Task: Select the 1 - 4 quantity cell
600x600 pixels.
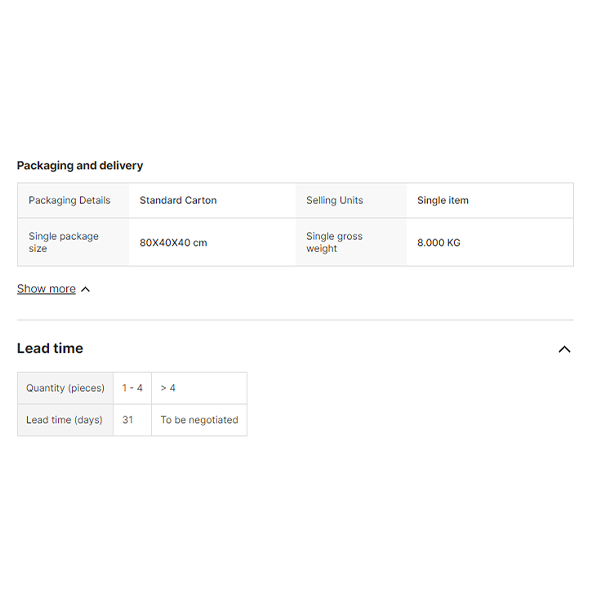Action: (132, 388)
